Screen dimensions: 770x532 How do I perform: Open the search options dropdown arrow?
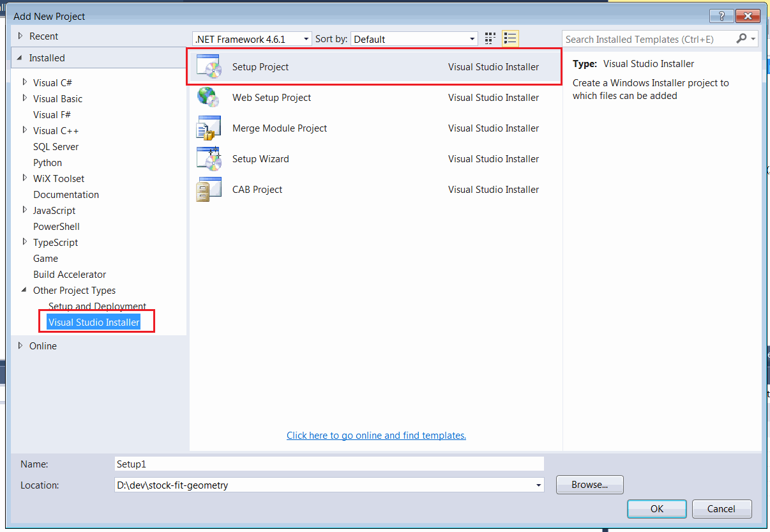pos(753,39)
